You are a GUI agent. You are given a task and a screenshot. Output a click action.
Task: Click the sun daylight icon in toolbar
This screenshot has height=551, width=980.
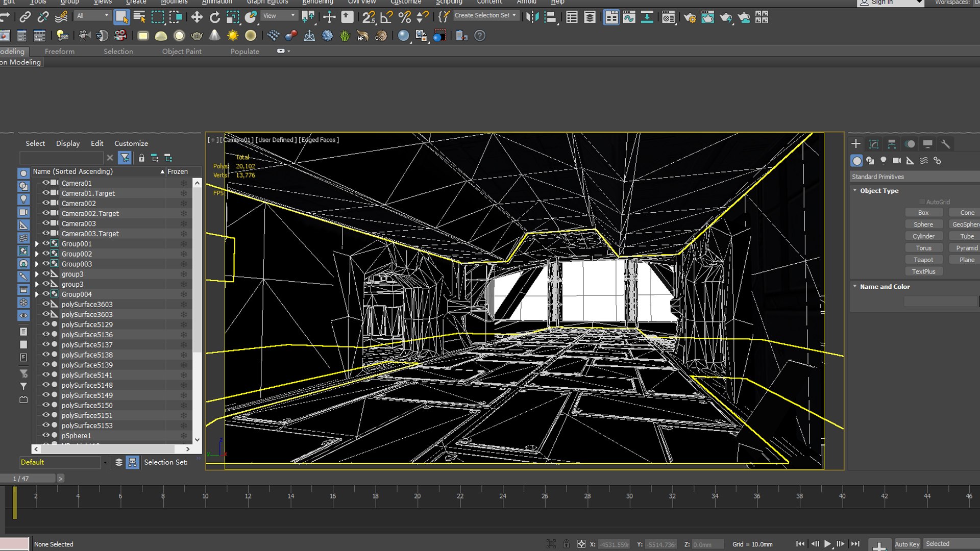tap(233, 36)
